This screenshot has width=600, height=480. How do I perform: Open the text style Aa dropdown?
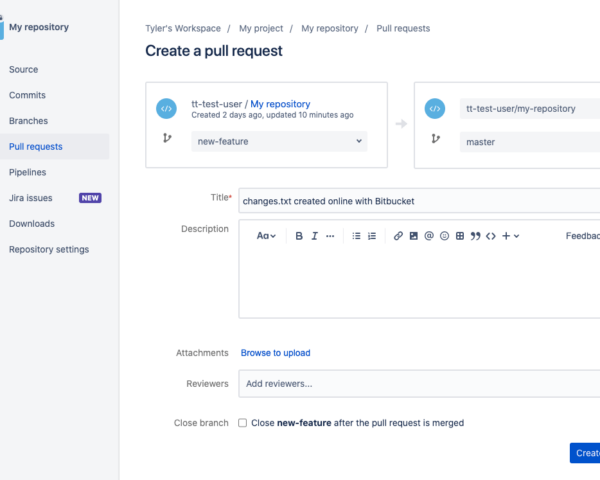coord(266,236)
